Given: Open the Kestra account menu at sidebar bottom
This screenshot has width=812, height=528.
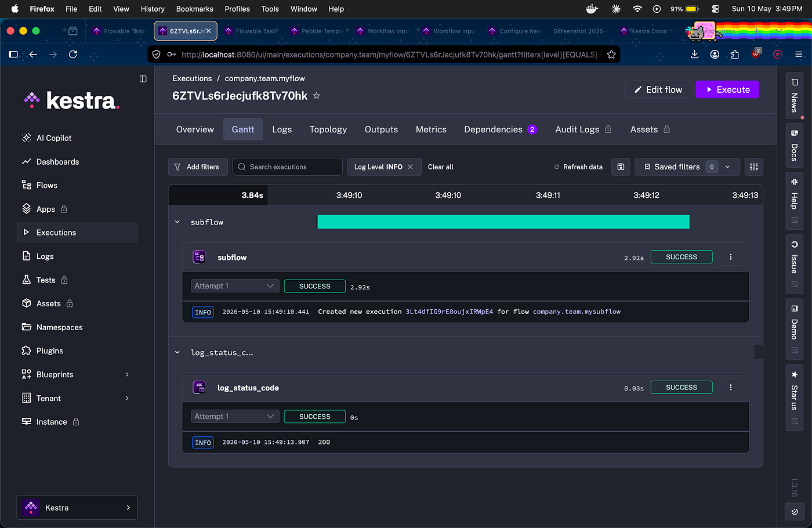Looking at the screenshot, I should (x=77, y=508).
